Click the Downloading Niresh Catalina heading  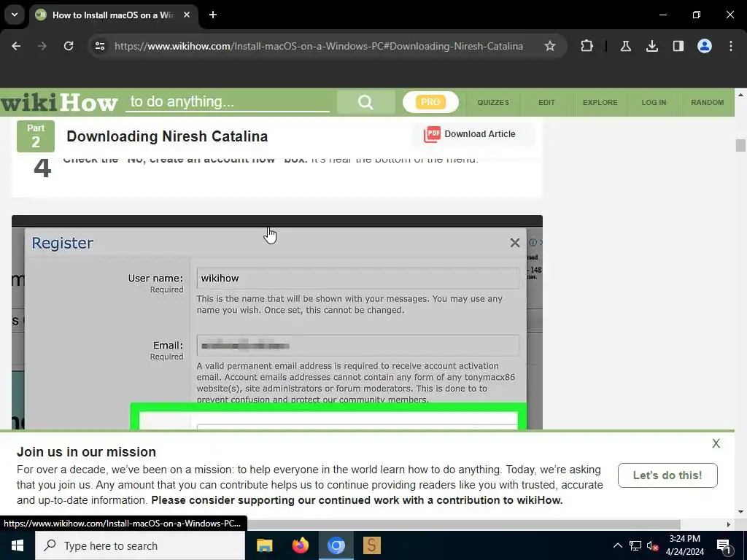point(167,136)
